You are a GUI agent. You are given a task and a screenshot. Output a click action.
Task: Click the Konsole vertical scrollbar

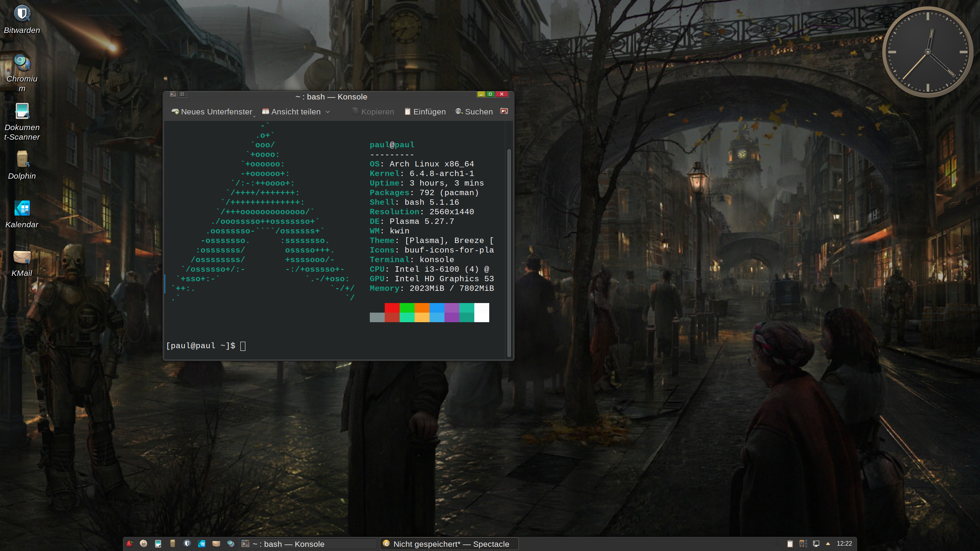tap(509, 253)
